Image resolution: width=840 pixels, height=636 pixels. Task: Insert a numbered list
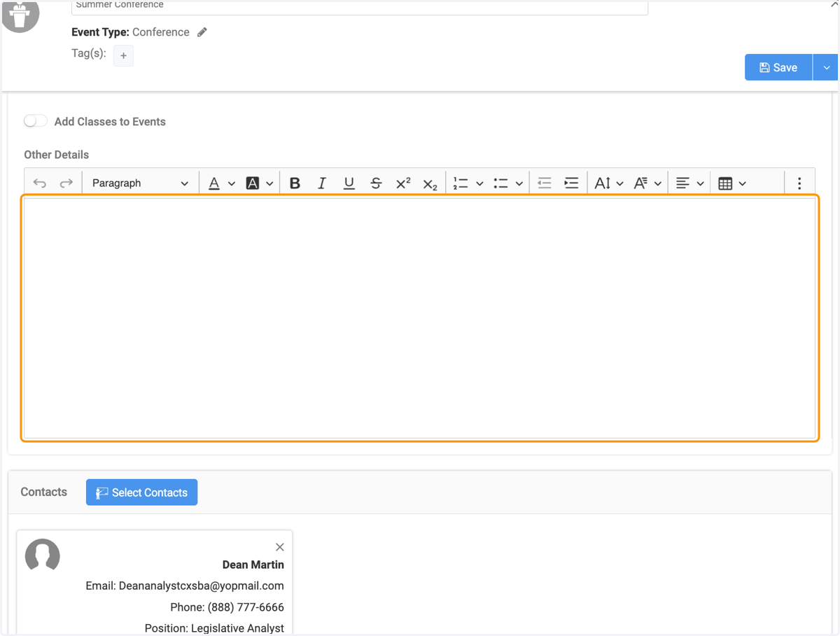tap(460, 183)
